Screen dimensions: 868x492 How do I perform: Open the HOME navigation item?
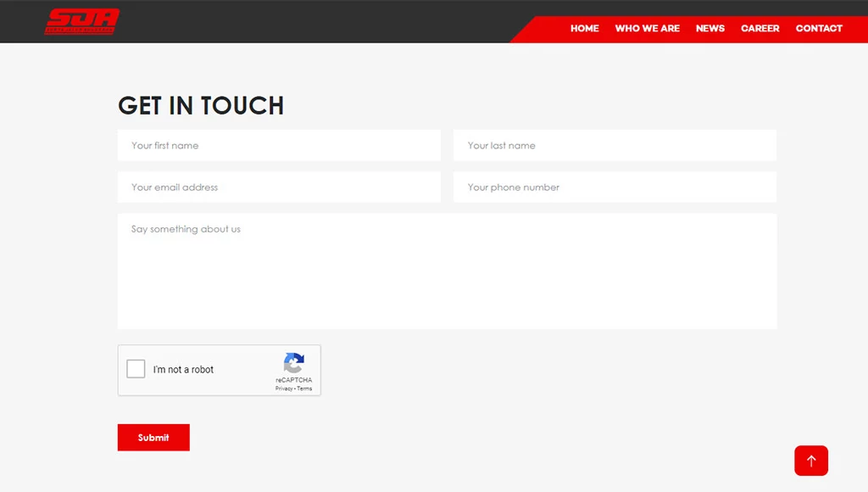pyautogui.click(x=584, y=28)
